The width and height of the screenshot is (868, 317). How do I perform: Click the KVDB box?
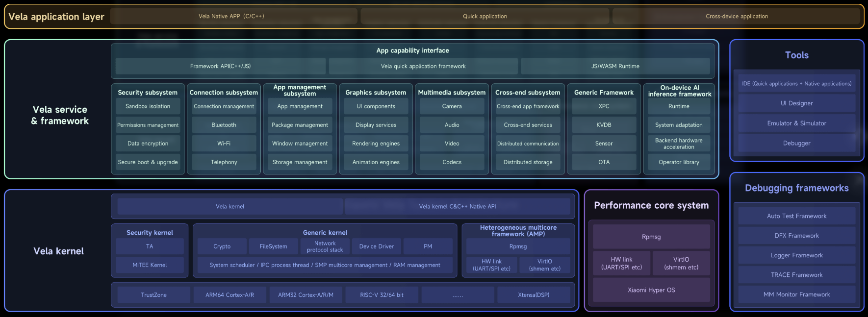tap(604, 125)
